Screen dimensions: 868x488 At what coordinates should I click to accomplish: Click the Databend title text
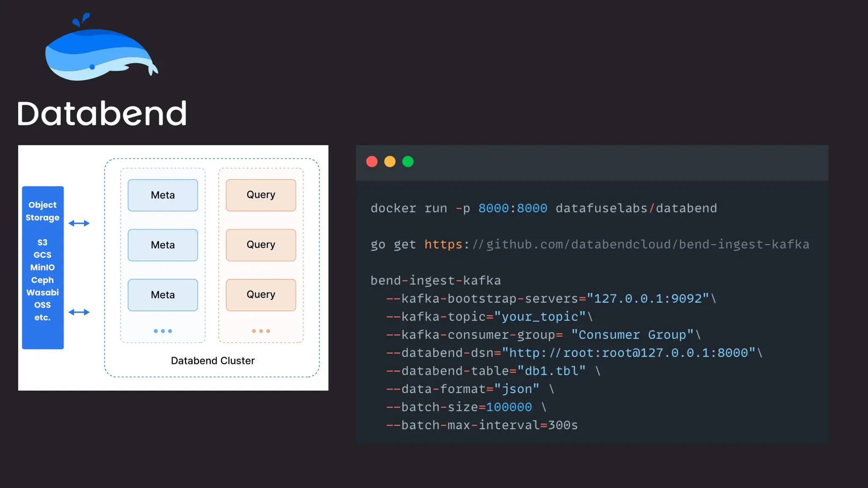[x=102, y=114]
